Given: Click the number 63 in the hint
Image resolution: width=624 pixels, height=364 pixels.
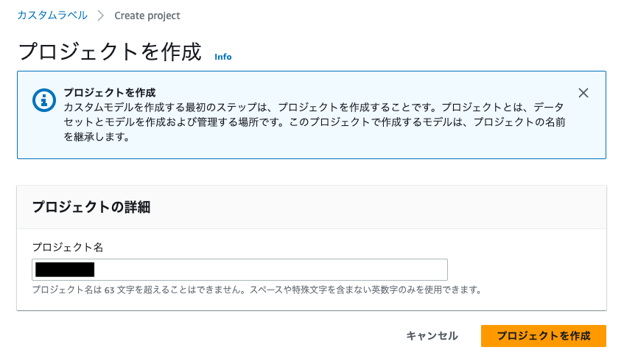Looking at the screenshot, I should tap(110, 290).
